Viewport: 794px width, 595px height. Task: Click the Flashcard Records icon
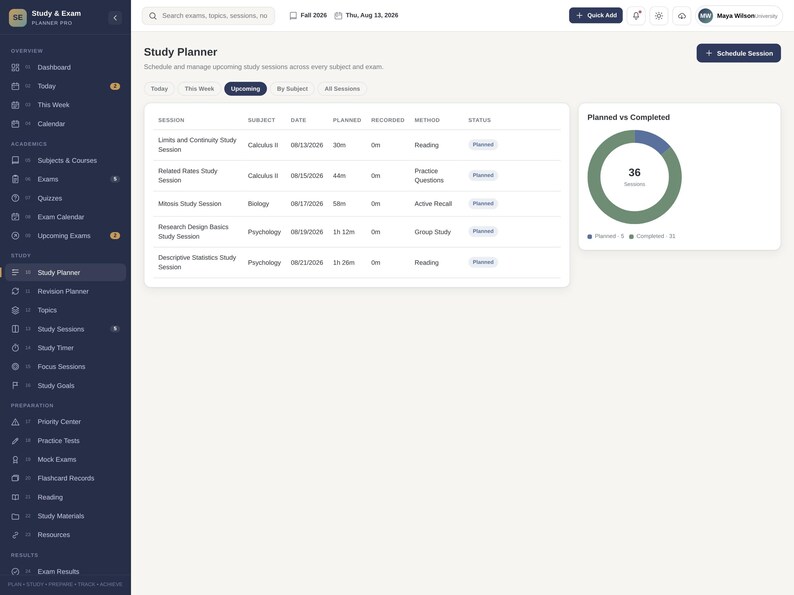15,478
